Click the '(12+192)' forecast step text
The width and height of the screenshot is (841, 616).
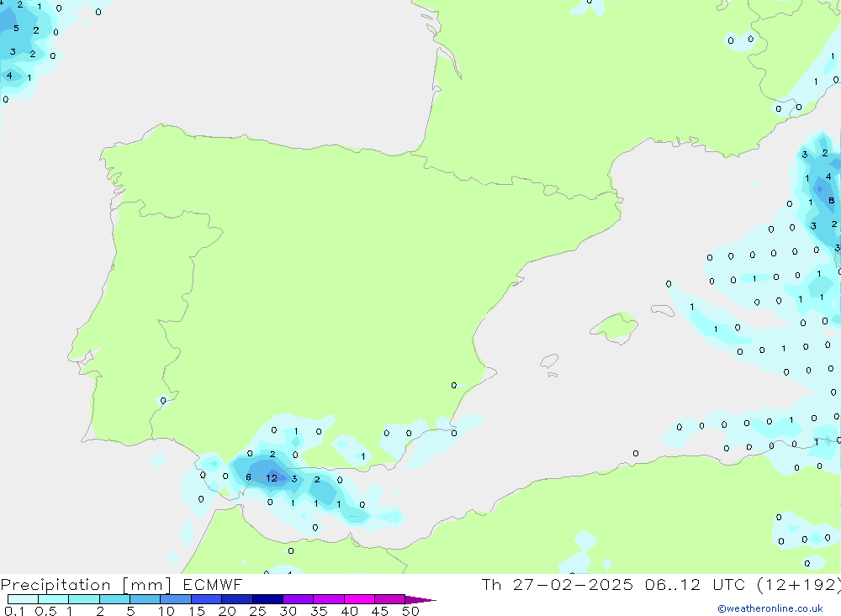tap(798, 585)
